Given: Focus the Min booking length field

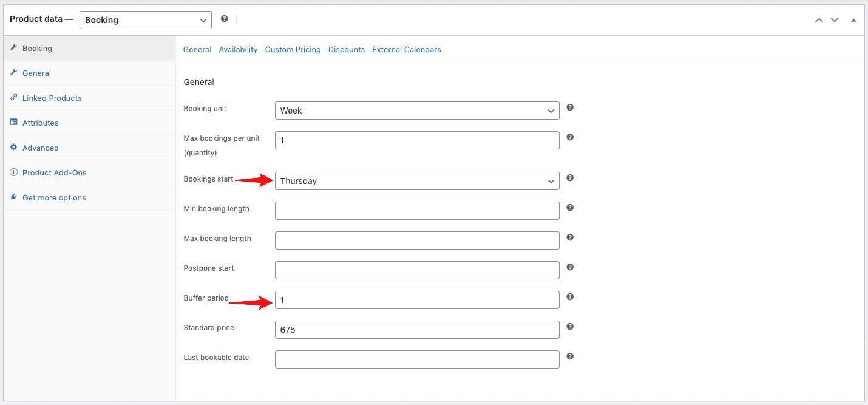Looking at the screenshot, I should point(417,211).
